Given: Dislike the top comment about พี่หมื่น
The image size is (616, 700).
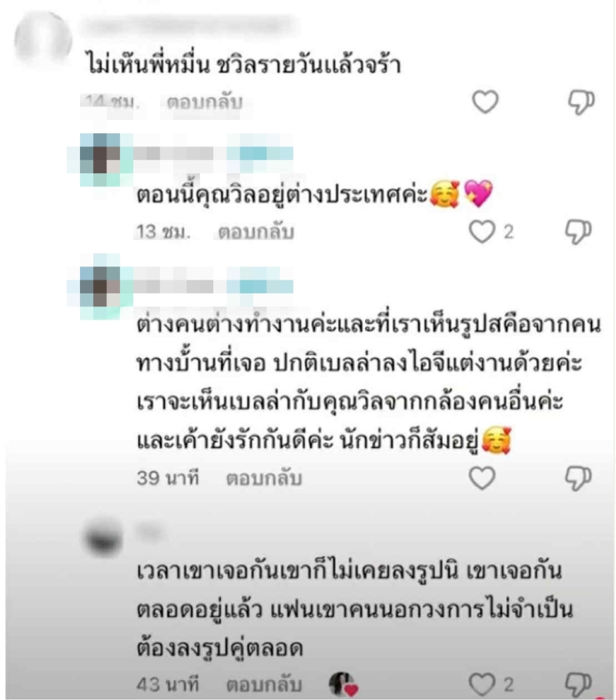Looking at the screenshot, I should [581, 102].
